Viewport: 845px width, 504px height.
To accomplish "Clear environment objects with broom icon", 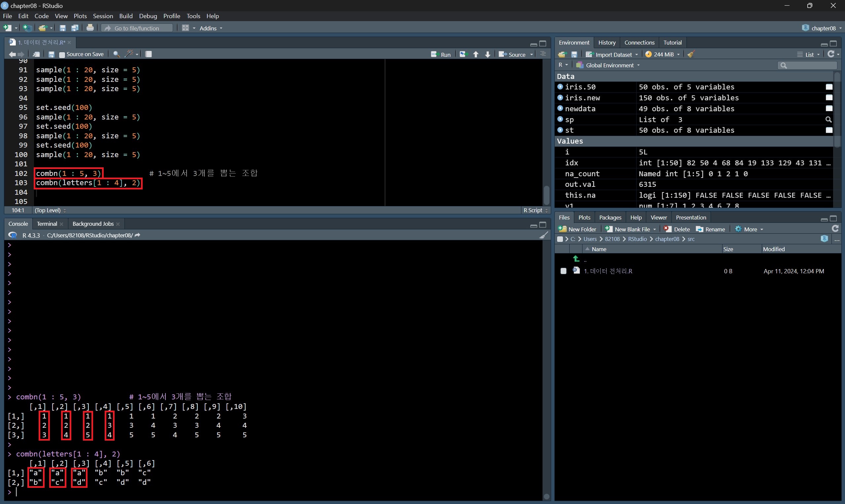I will (x=691, y=54).
